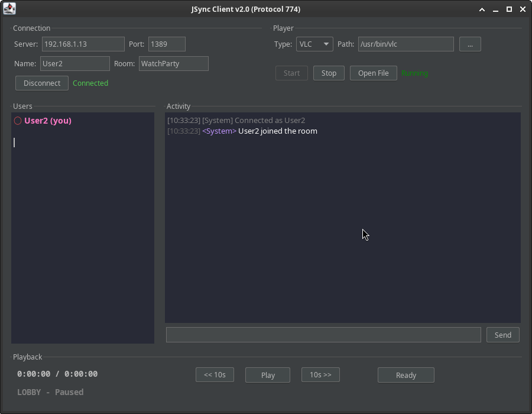Click the 0:00:00 / 0:00:00 time display
The width and height of the screenshot is (532, 414).
coord(57,374)
